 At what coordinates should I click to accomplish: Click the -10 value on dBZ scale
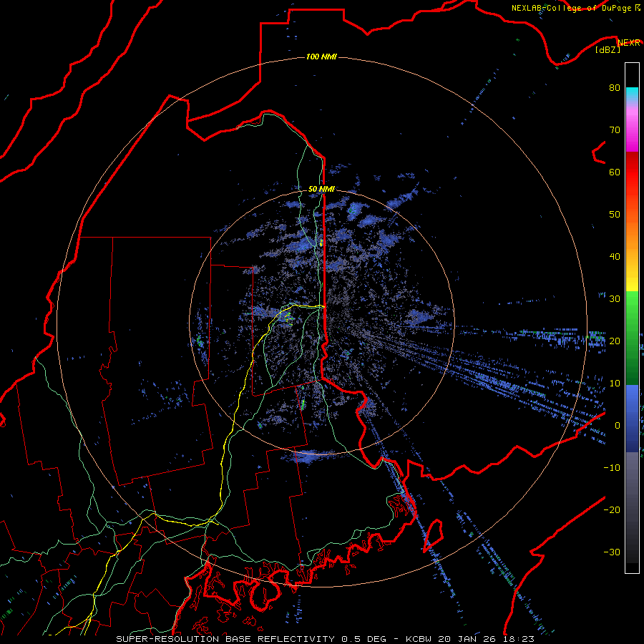(612, 468)
